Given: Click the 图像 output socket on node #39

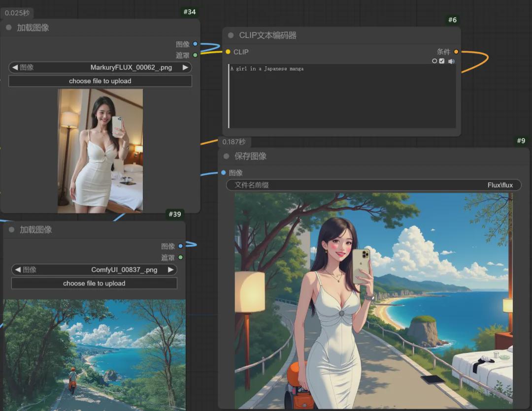Looking at the screenshot, I should pos(181,246).
